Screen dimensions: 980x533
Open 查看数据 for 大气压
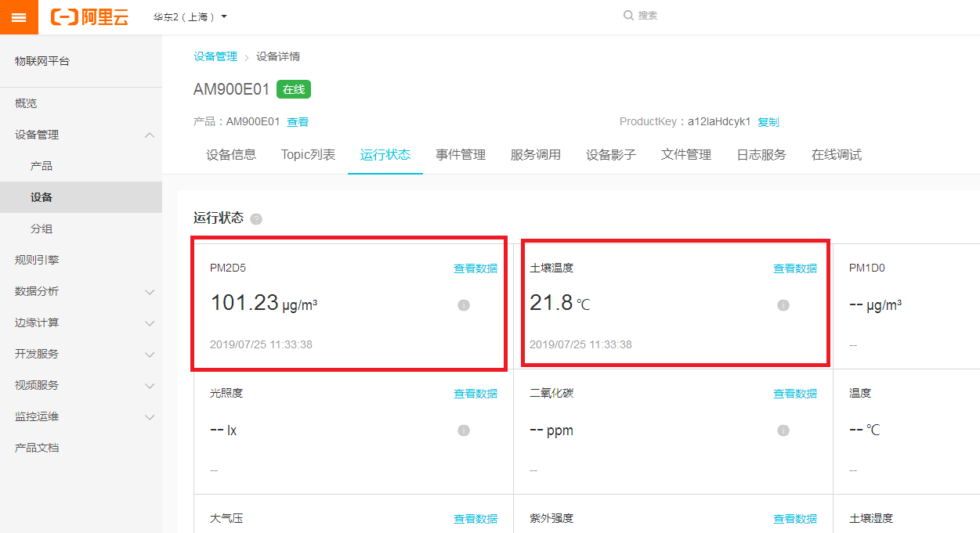pos(476,519)
